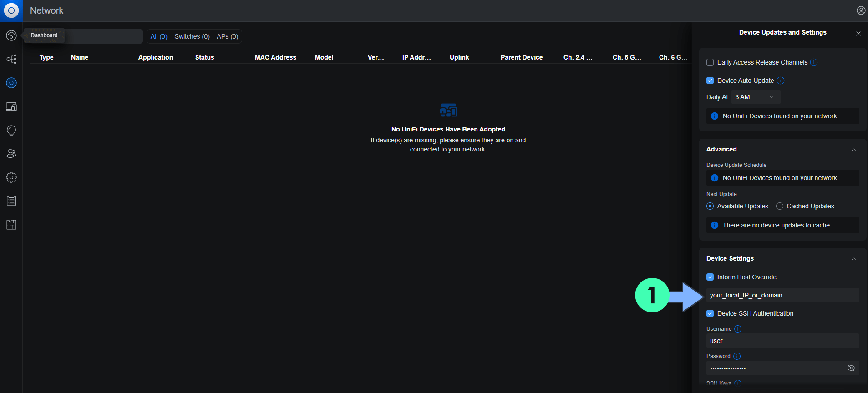868x393 pixels.
Task: Click the UniFi logo icon
Action: [11, 10]
